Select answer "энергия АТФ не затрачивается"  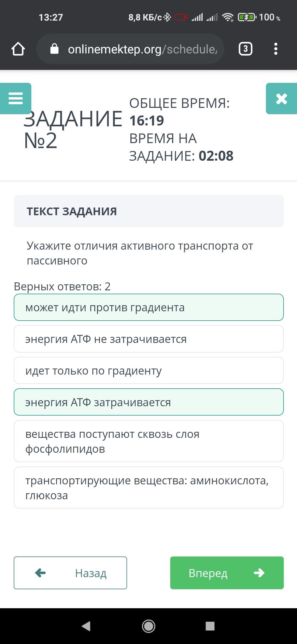pyautogui.click(x=148, y=339)
